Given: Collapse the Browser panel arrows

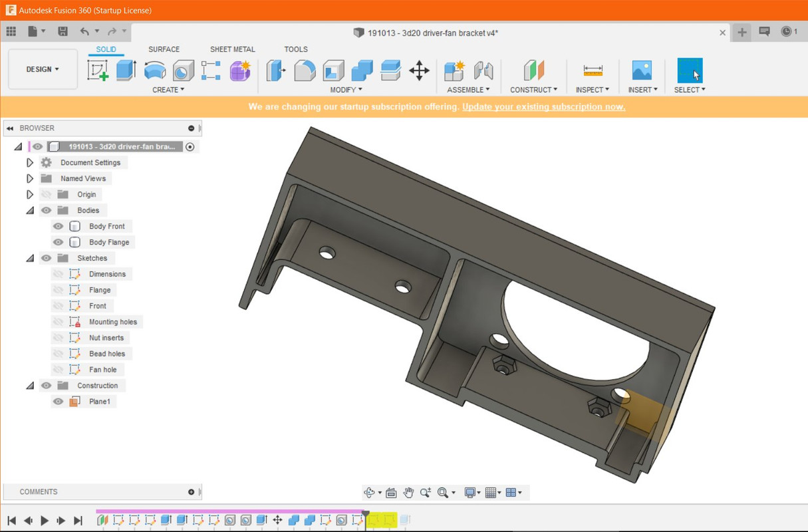Looking at the screenshot, I should [x=10, y=128].
